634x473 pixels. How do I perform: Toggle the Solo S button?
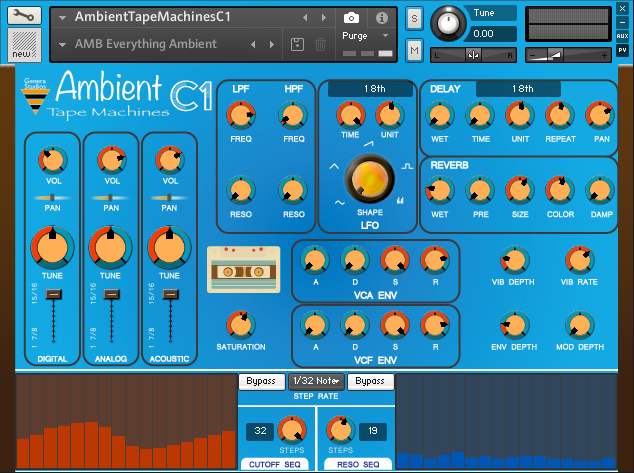(x=414, y=18)
